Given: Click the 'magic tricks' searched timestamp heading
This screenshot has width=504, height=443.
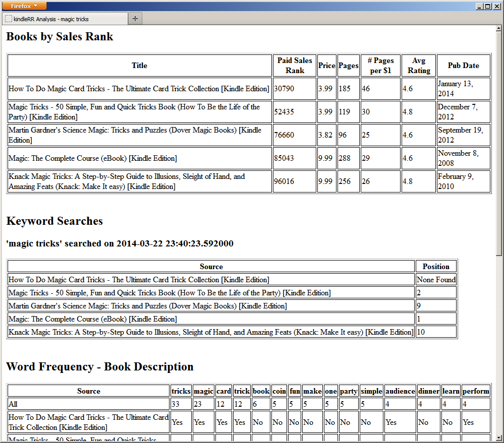Looking at the screenshot, I should (120, 243).
